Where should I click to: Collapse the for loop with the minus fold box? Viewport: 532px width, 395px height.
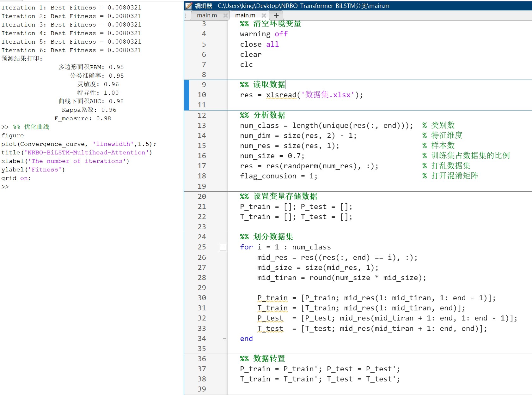pyautogui.click(x=223, y=247)
